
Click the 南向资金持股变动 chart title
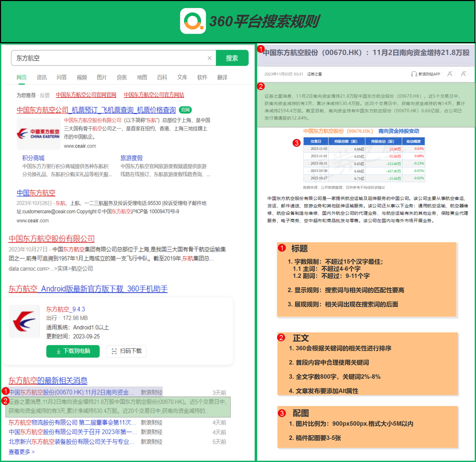click(399, 131)
